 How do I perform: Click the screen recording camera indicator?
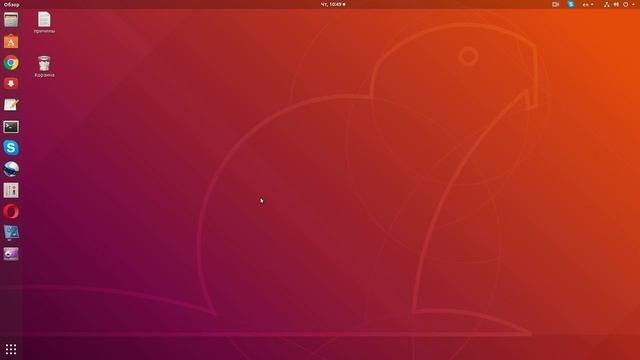click(x=556, y=4)
